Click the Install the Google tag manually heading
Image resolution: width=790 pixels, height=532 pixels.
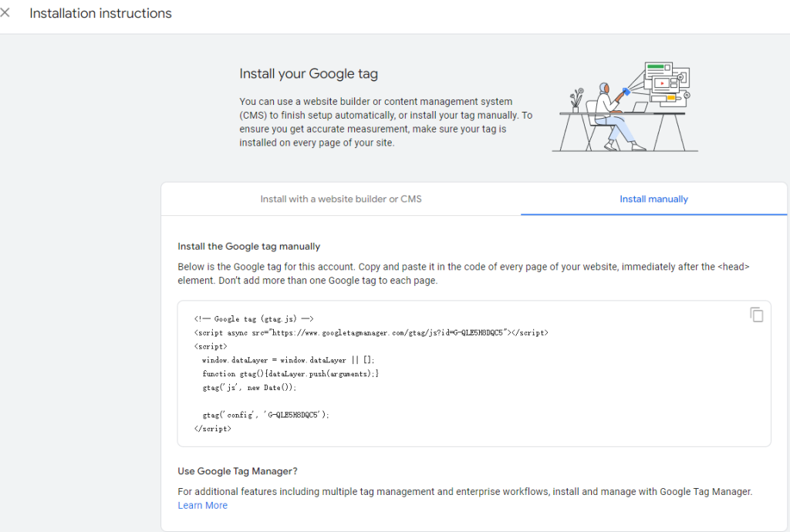[248, 247]
